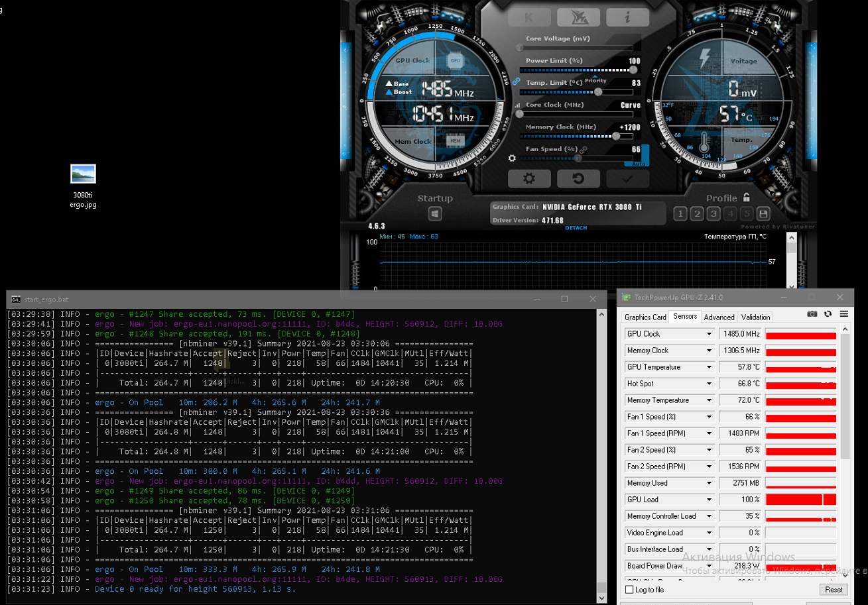
Task: Open the Afterburner info panel (i button)
Action: [x=627, y=17]
